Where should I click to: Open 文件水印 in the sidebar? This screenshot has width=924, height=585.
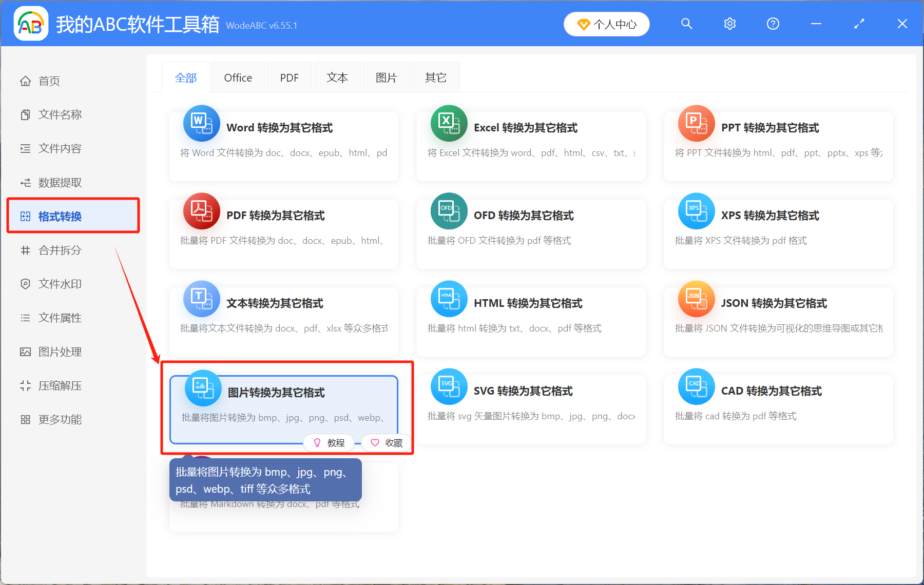[60, 284]
